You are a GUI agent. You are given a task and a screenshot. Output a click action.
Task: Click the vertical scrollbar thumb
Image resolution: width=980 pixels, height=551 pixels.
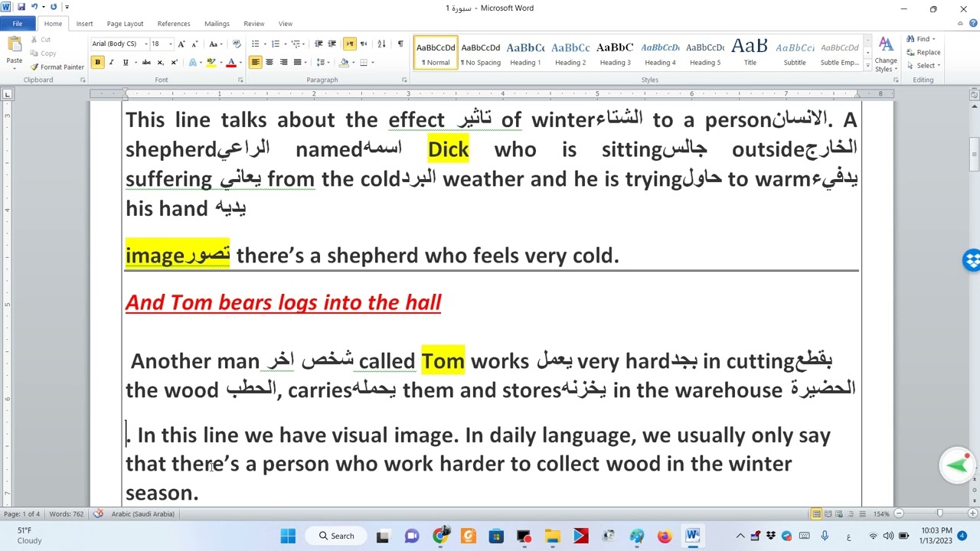click(x=975, y=154)
